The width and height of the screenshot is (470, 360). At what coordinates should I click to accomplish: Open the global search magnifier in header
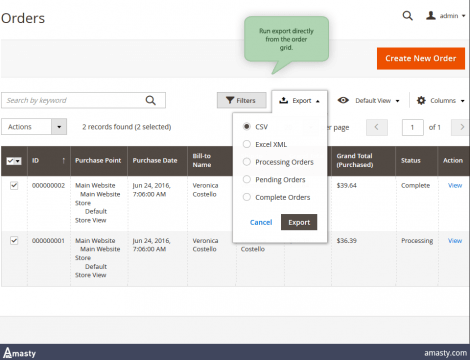point(407,16)
